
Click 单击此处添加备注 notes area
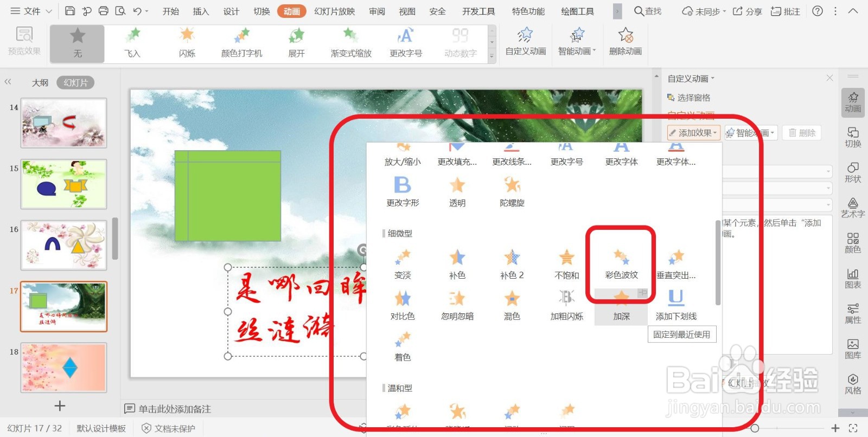tap(175, 409)
